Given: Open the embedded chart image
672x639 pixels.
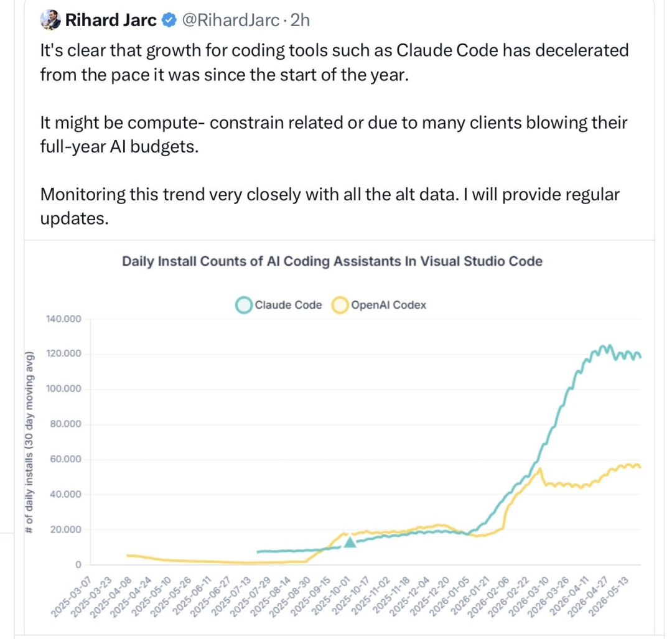Looking at the screenshot, I should [339, 437].
